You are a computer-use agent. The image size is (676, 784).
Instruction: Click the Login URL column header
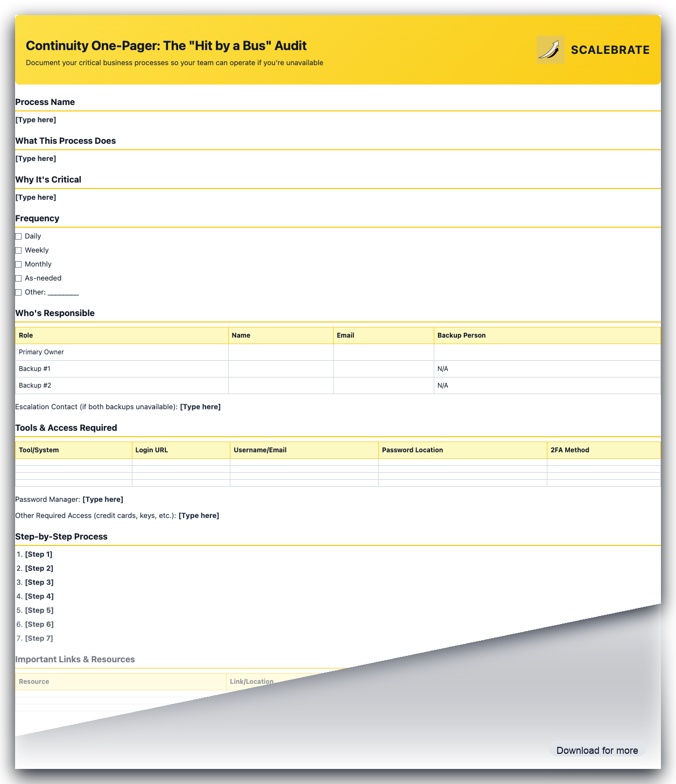coord(181,450)
